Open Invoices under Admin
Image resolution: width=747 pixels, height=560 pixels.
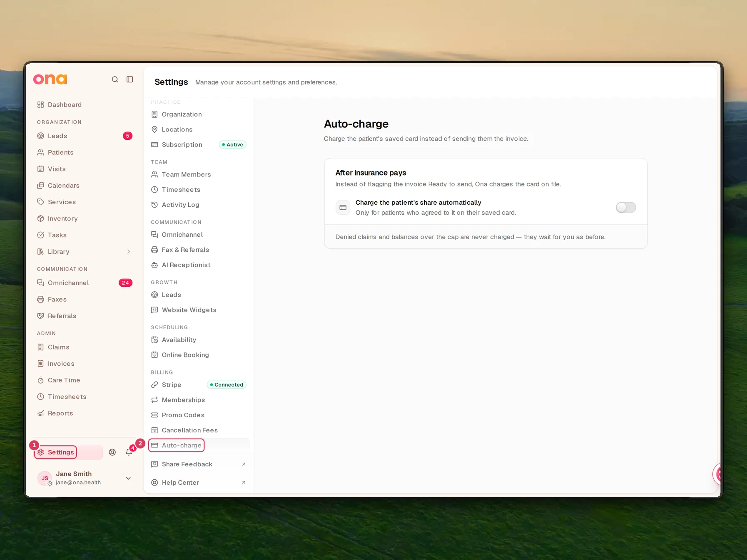[x=85, y=364]
